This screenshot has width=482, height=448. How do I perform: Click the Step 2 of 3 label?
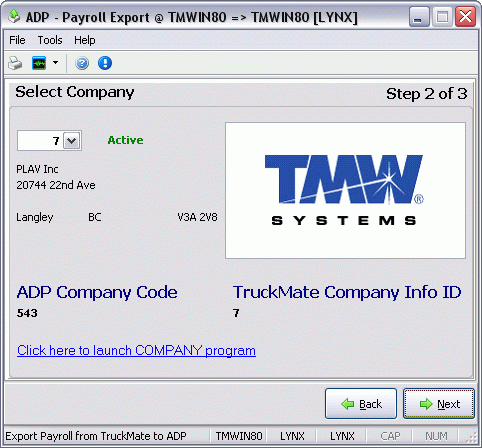(427, 94)
